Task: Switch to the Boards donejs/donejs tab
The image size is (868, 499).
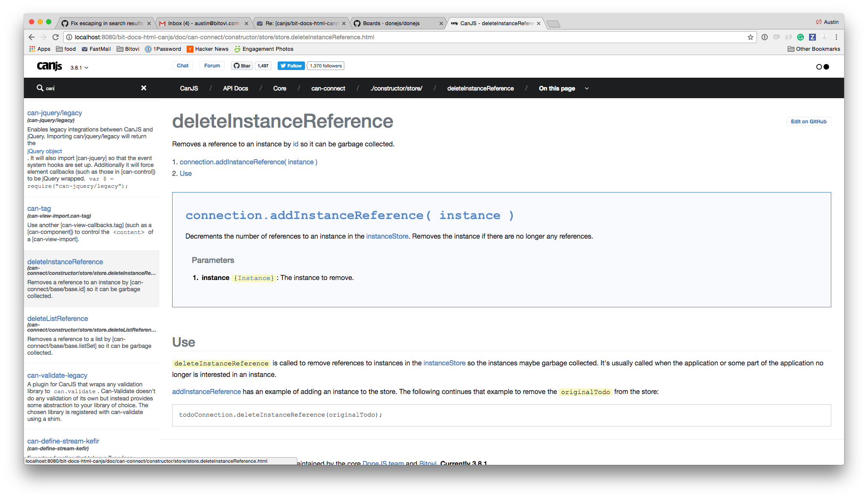Action: coord(391,23)
